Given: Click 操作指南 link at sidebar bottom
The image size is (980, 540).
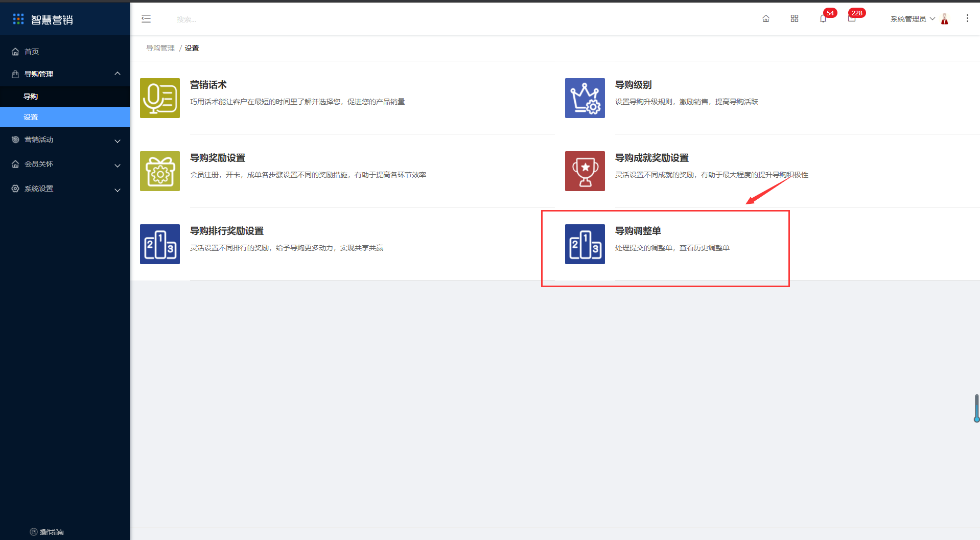Looking at the screenshot, I should pos(52,532).
